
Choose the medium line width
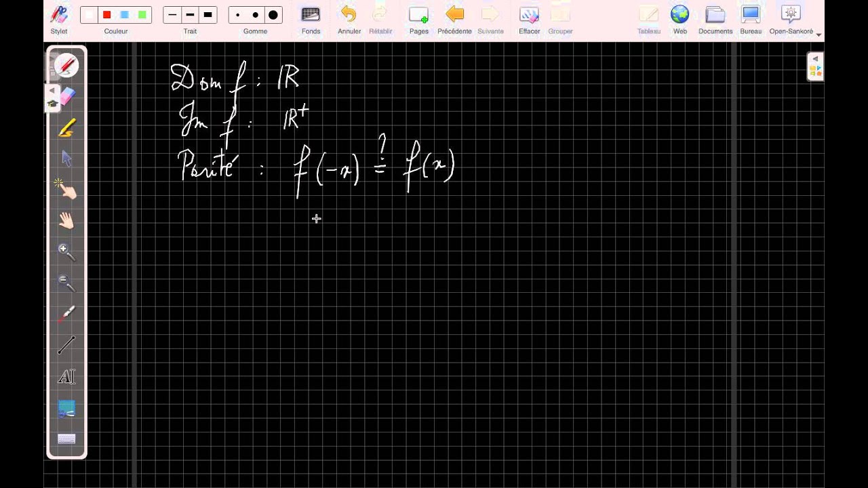[190, 15]
